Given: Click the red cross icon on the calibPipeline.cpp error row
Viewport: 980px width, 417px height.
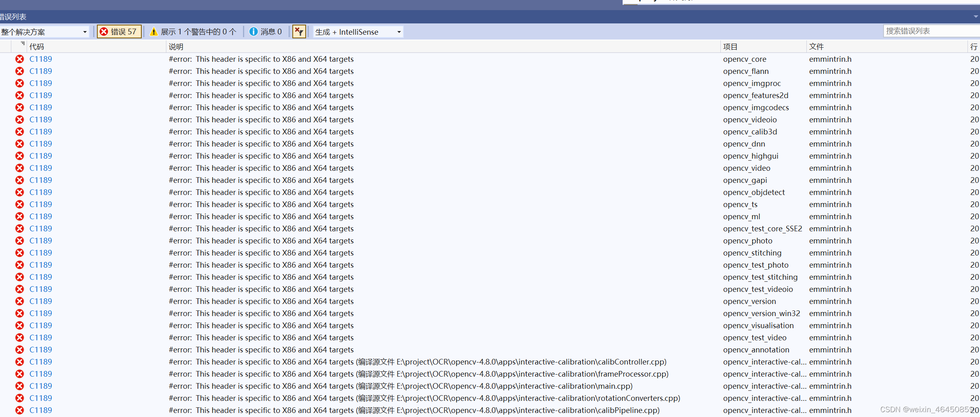Looking at the screenshot, I should click(19, 410).
